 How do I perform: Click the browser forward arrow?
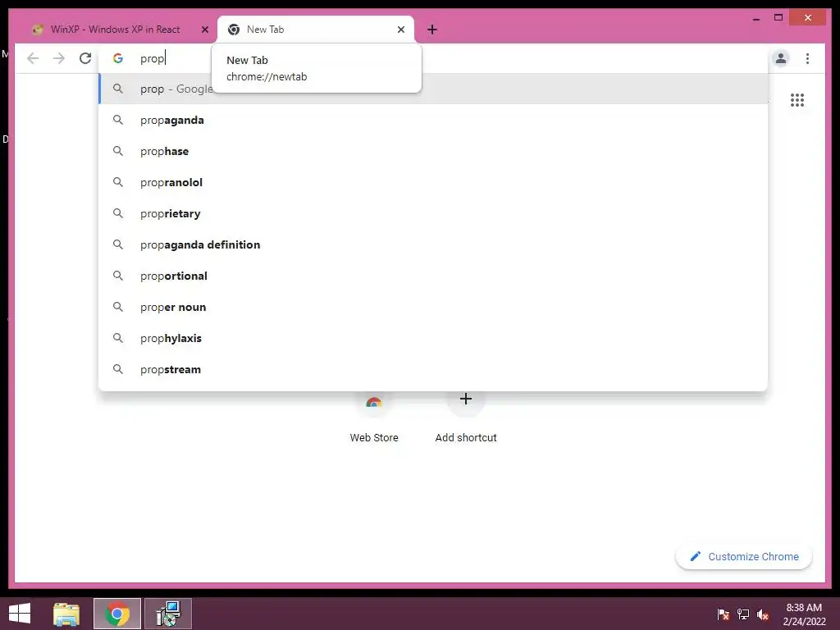tap(59, 58)
